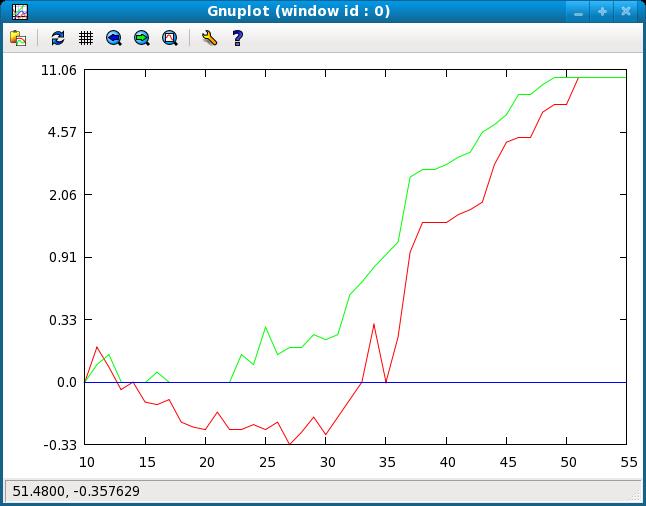Click the x-axis label 10
The width and height of the screenshot is (646, 506).
(x=87, y=462)
